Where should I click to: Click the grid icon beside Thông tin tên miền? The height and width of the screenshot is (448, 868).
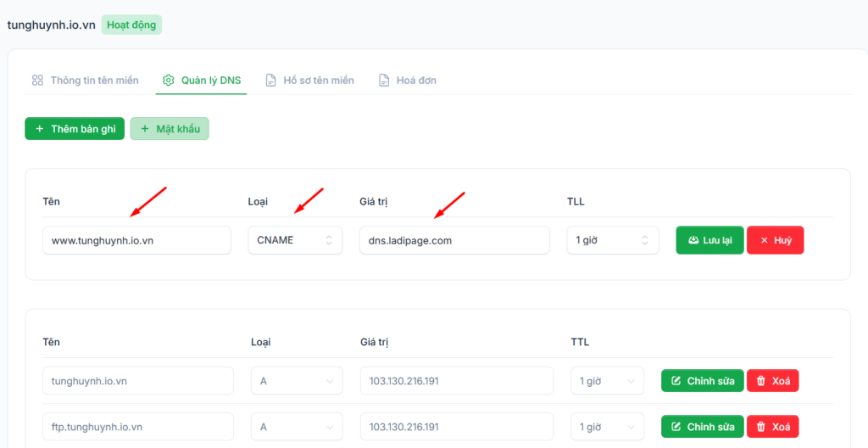[x=37, y=81]
